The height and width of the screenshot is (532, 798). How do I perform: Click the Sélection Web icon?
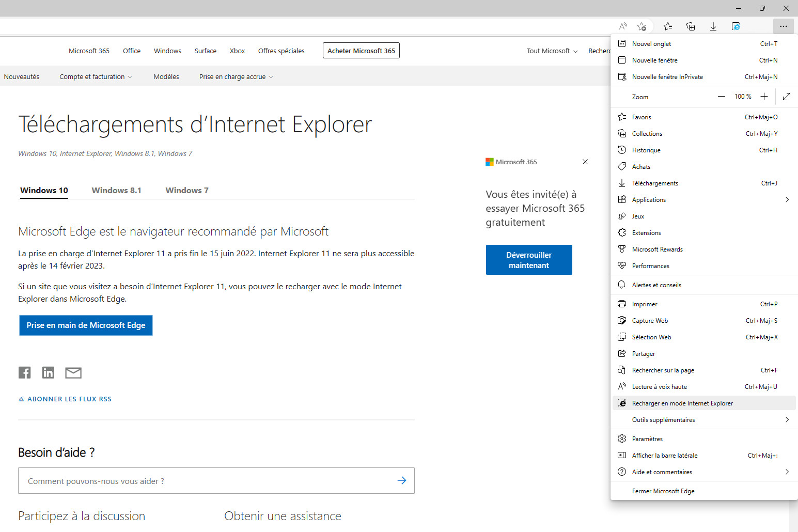point(622,337)
